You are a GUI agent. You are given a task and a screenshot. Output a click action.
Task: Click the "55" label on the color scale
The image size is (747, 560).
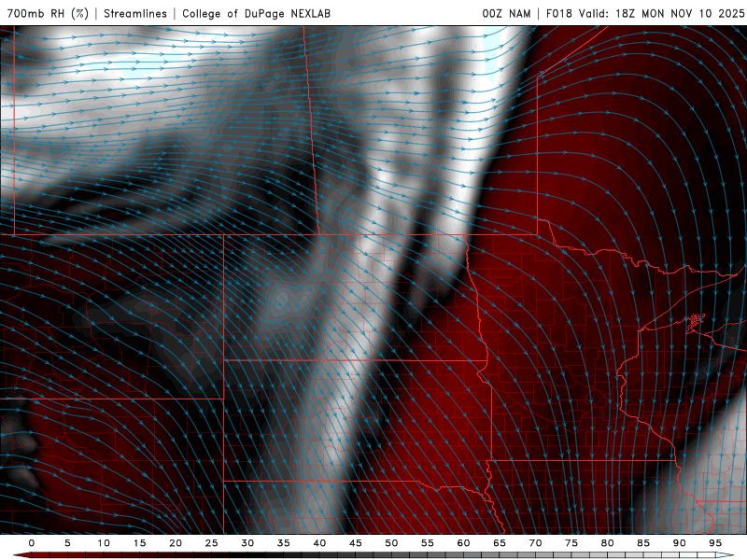pos(428,543)
